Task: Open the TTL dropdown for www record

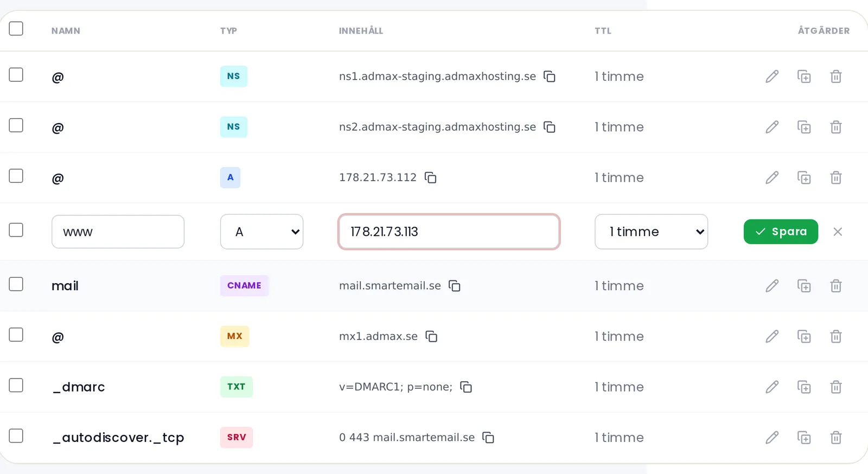Action: click(651, 232)
